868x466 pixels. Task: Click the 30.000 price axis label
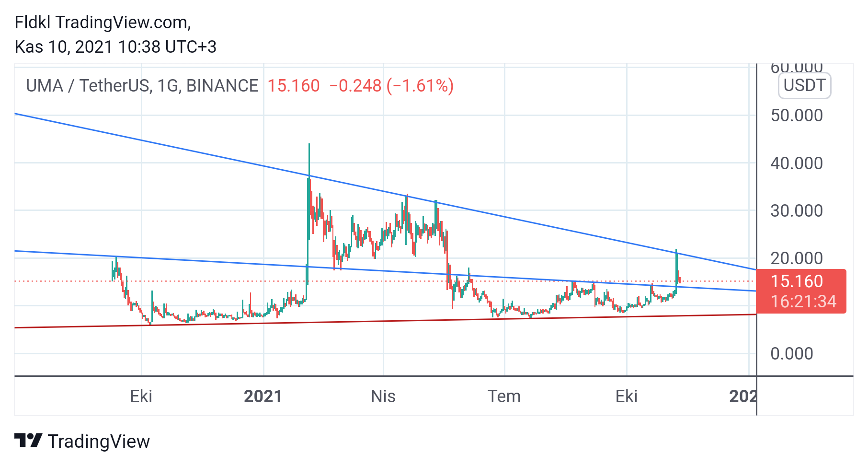coord(797,211)
